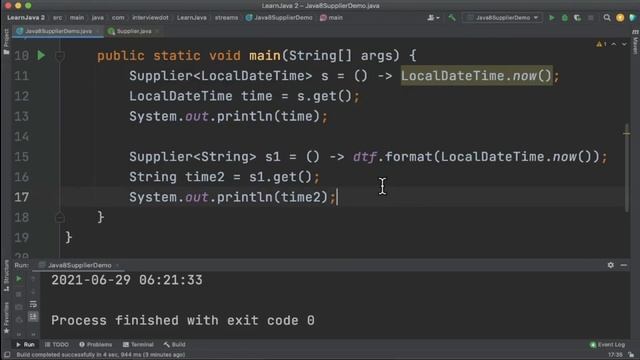Run Java8SupplierDemo with the toolbar play icon

[552, 18]
